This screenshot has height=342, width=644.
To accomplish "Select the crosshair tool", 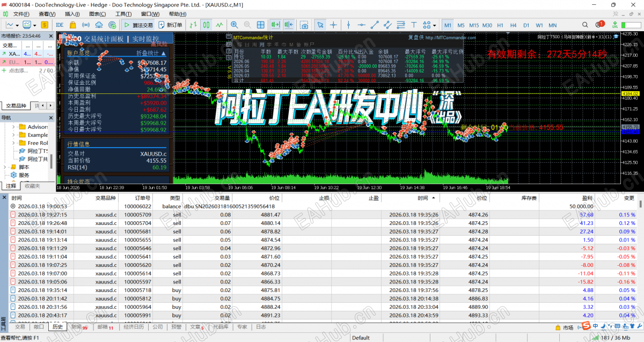I will (x=333, y=25).
